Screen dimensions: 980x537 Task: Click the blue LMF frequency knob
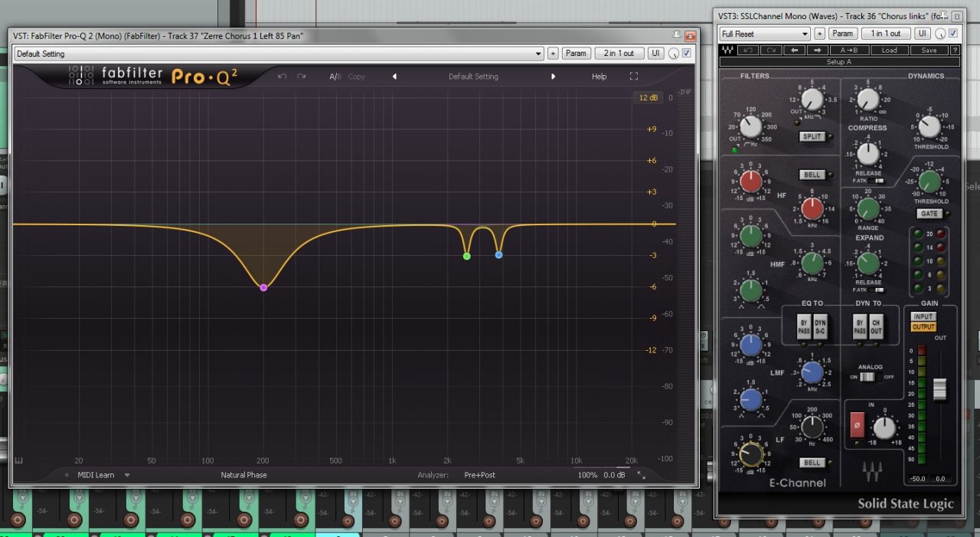tap(812, 373)
